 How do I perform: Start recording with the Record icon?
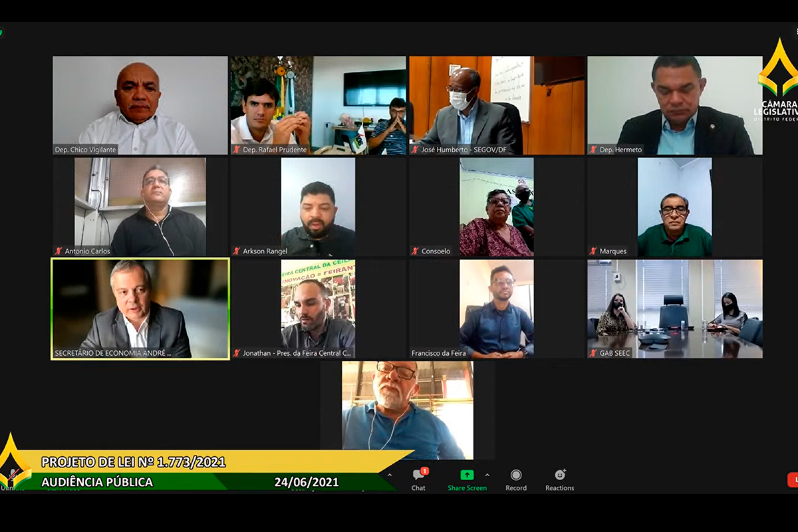[515, 475]
